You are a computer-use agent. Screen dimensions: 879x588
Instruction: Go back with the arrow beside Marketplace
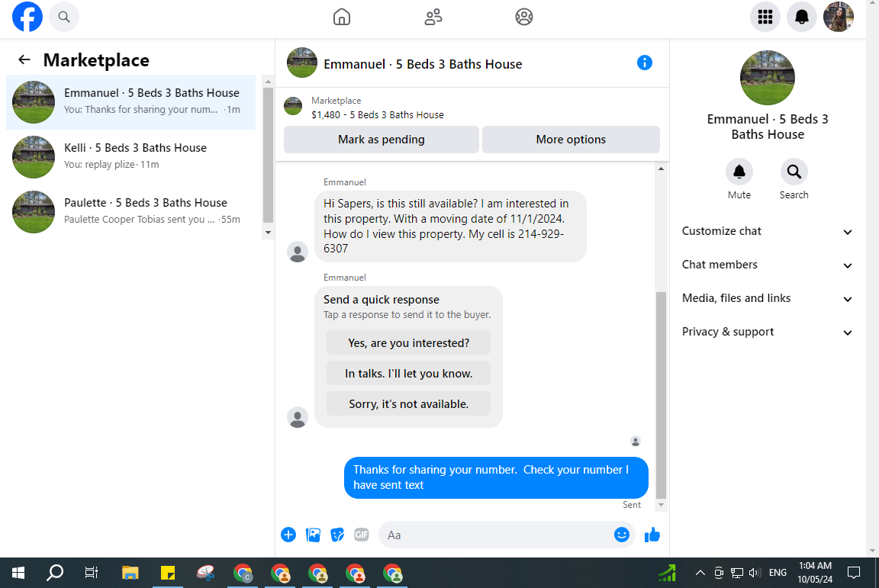24,59
